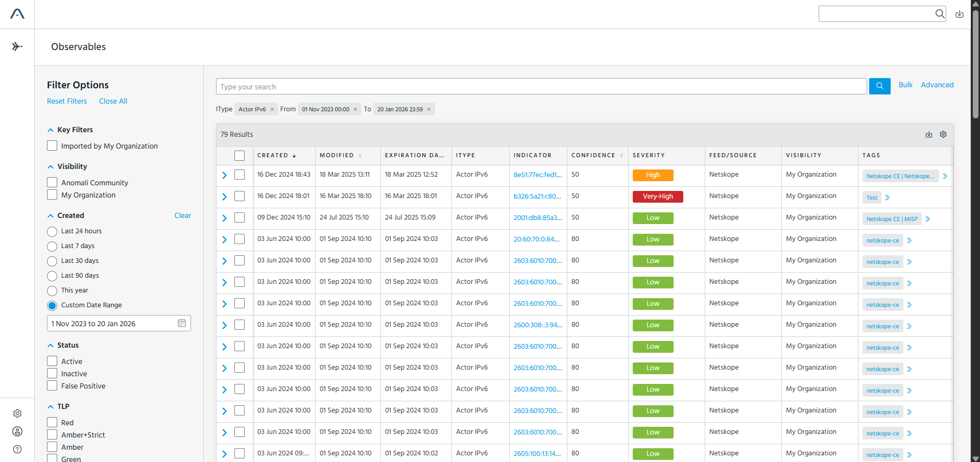Enable the Active status checkbox
The width and height of the screenshot is (980, 462).
click(52, 361)
